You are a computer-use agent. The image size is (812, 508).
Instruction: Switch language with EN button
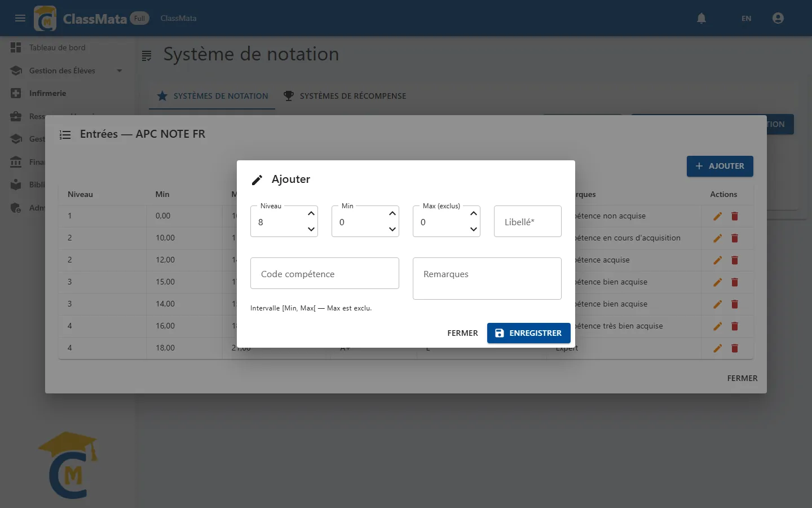tap(746, 18)
